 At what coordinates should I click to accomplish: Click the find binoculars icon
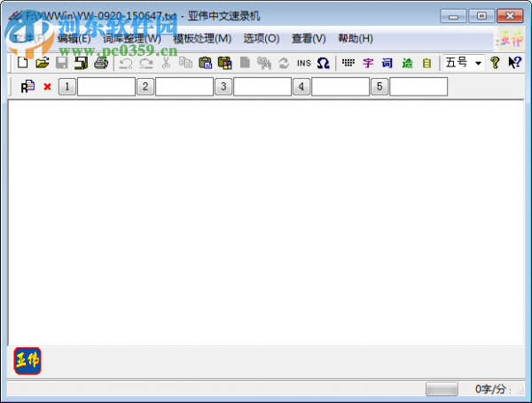pos(264,63)
